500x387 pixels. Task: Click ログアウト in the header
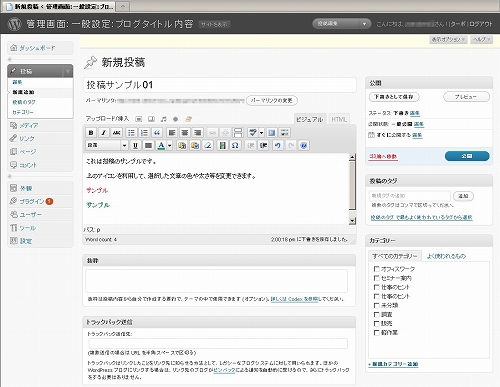click(x=481, y=24)
